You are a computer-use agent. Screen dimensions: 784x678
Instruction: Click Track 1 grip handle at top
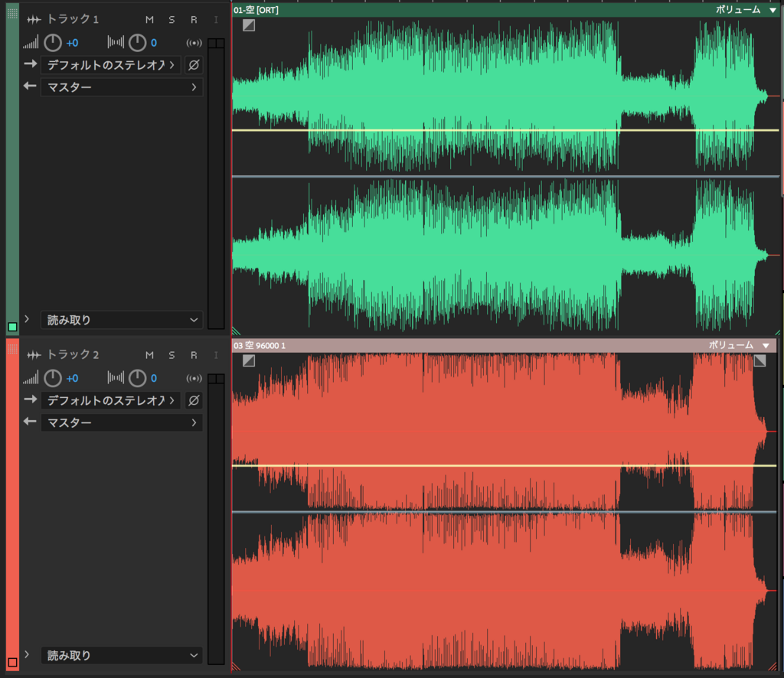pyautogui.click(x=12, y=13)
